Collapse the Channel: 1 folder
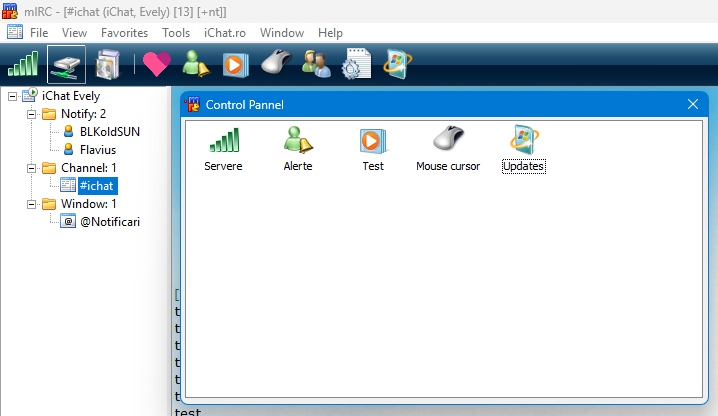Screen dimensions: 718x416 32,168
